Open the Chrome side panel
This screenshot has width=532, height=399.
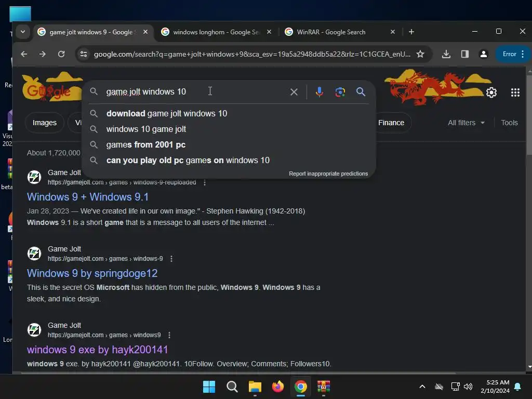pos(465,54)
